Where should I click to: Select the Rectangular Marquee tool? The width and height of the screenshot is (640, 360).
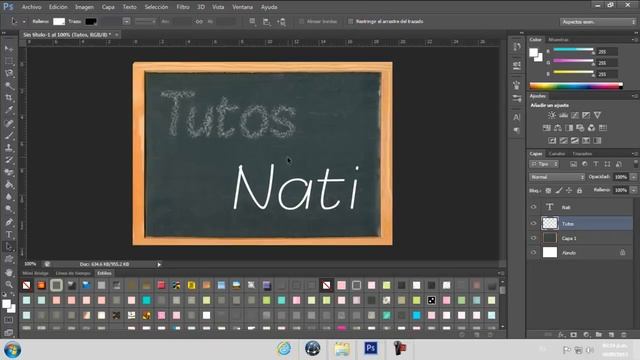coord(9,61)
